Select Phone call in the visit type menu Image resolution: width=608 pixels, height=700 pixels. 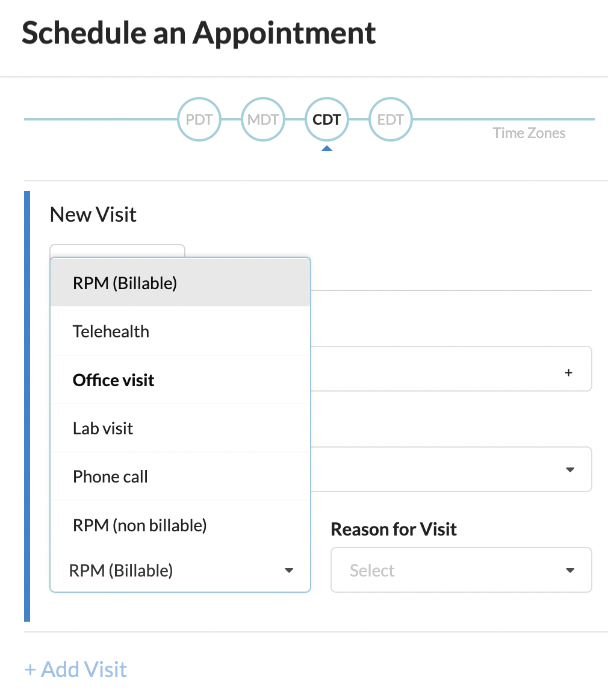click(110, 476)
